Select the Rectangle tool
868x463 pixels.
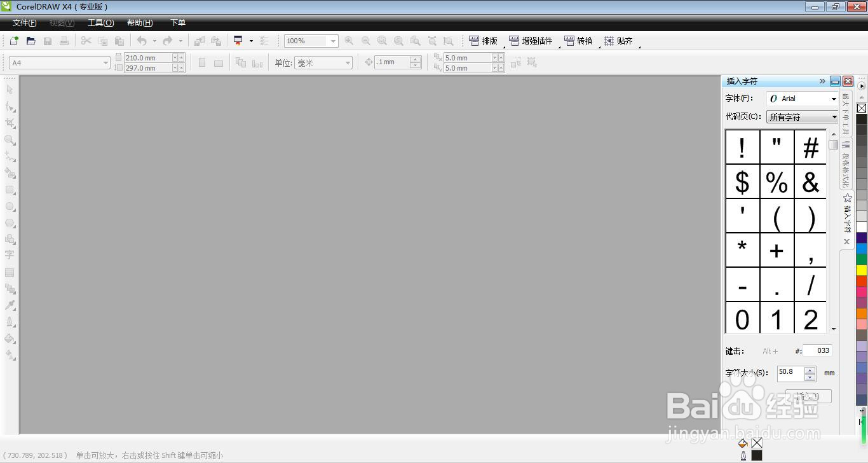point(10,190)
